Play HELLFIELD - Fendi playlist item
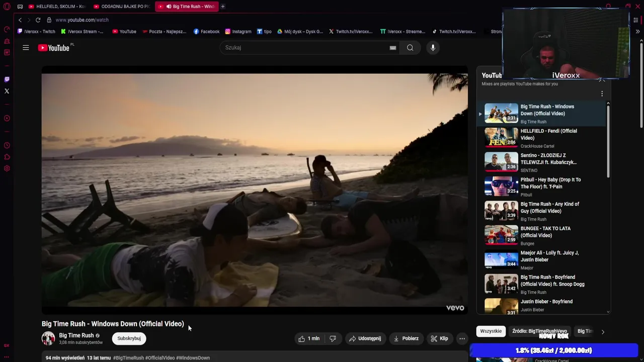Viewport: 644px width, 362px height. [541, 138]
